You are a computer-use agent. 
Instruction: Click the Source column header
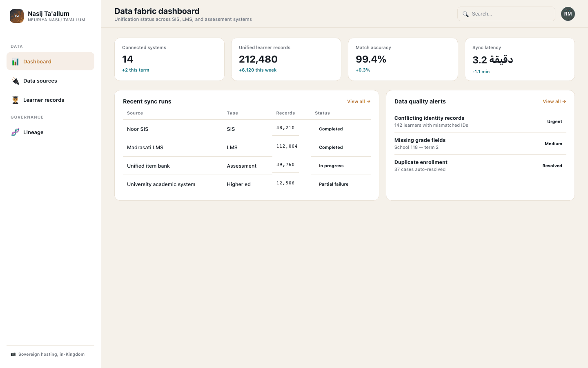click(135, 113)
